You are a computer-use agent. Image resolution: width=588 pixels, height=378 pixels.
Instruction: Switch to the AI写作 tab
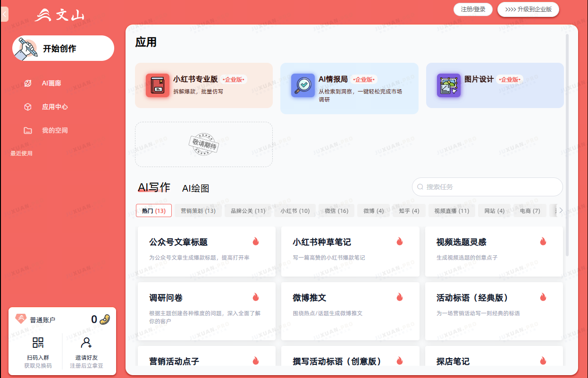tap(154, 187)
